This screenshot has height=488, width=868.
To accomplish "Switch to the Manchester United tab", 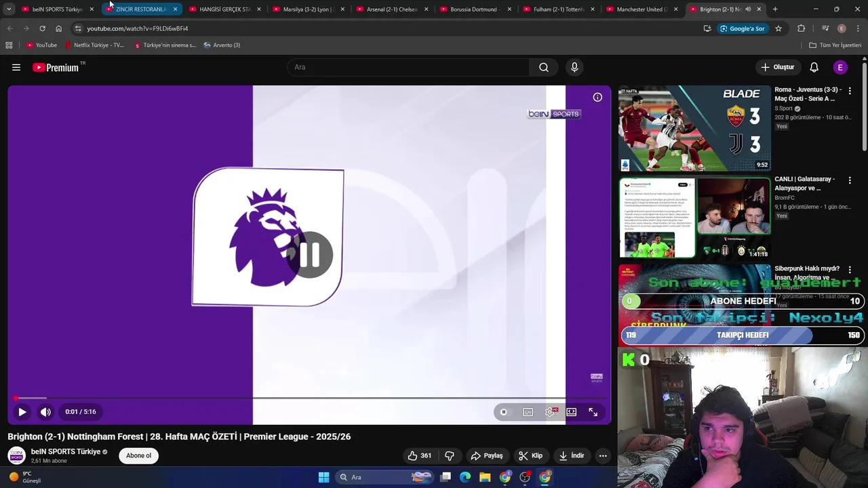I will pos(642,9).
